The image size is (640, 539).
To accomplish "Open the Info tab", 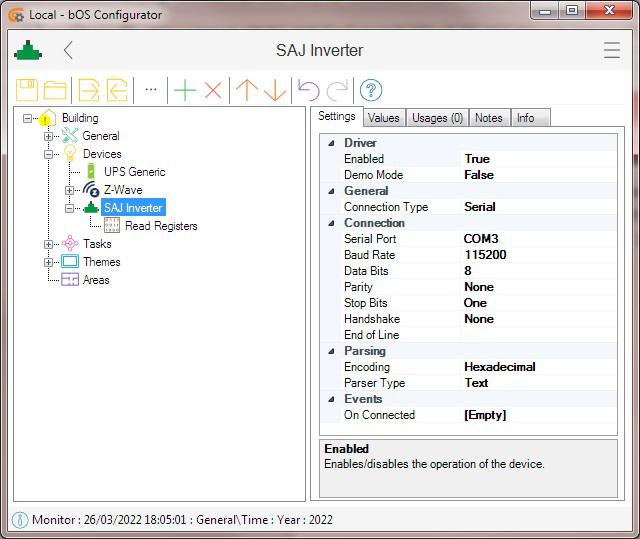I will pyautogui.click(x=525, y=118).
